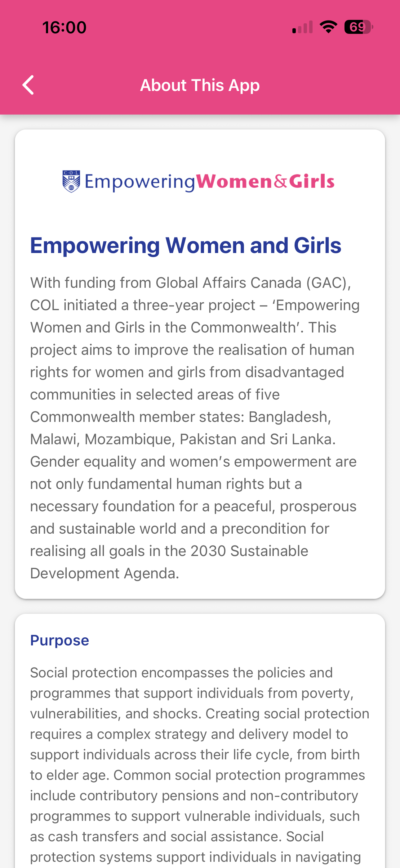Viewport: 400px width, 868px height.
Task: Tap the 16:00 clock in status bar
Action: pyautogui.click(x=64, y=27)
